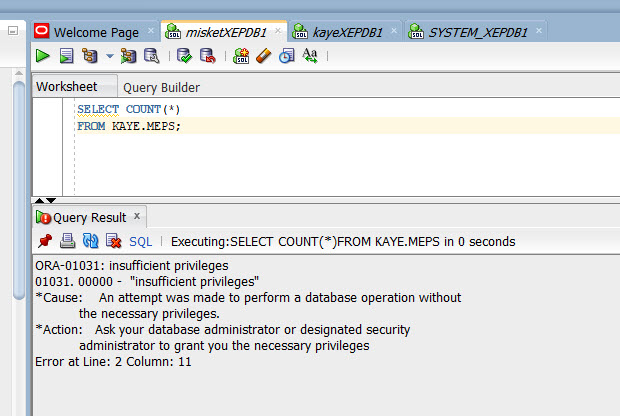Switch to Query Builder tab
This screenshot has width=620, height=416.
(161, 87)
